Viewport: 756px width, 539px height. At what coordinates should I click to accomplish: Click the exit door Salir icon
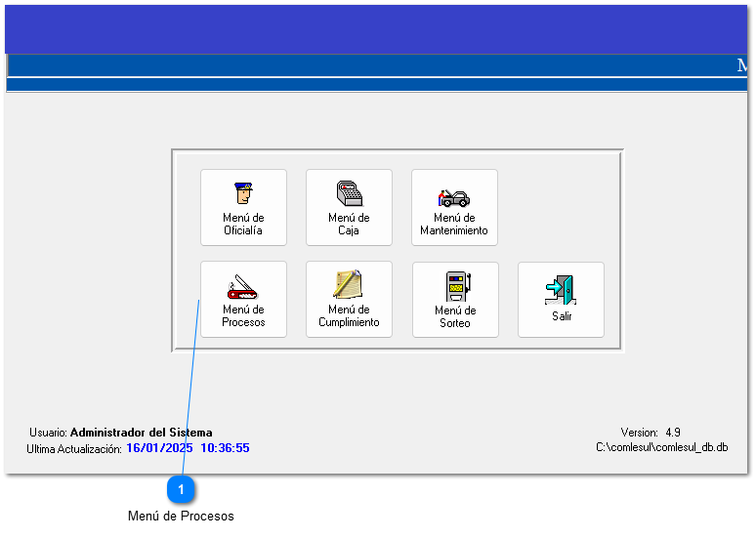561,290
